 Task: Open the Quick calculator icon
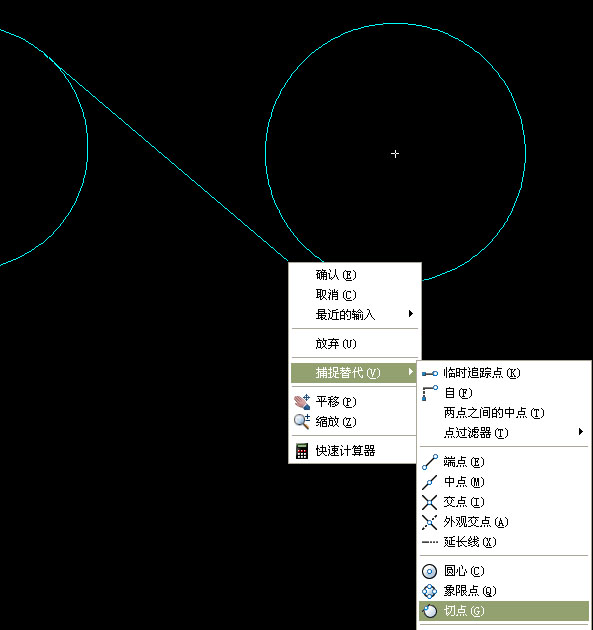click(x=302, y=451)
